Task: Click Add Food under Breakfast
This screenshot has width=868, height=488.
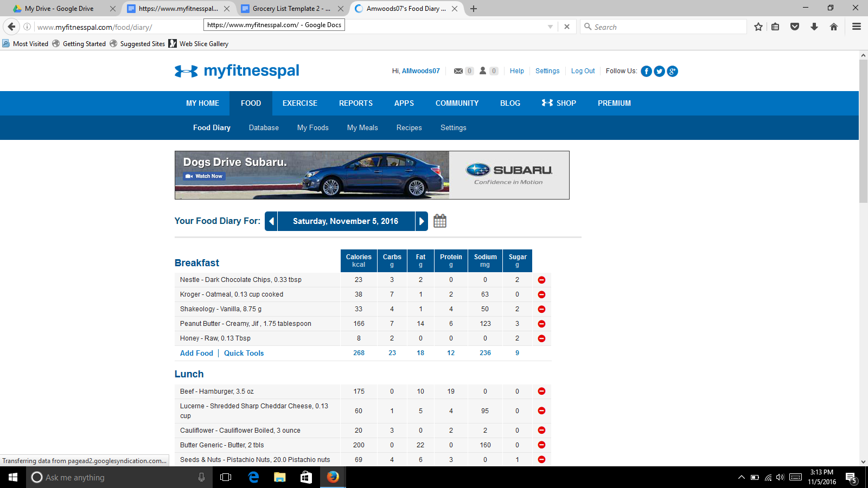Action: tap(196, 353)
